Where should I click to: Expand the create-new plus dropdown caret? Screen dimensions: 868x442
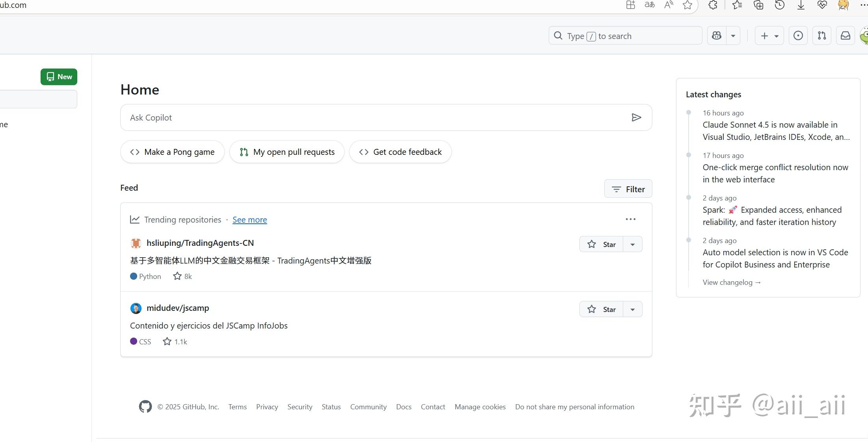(775, 35)
